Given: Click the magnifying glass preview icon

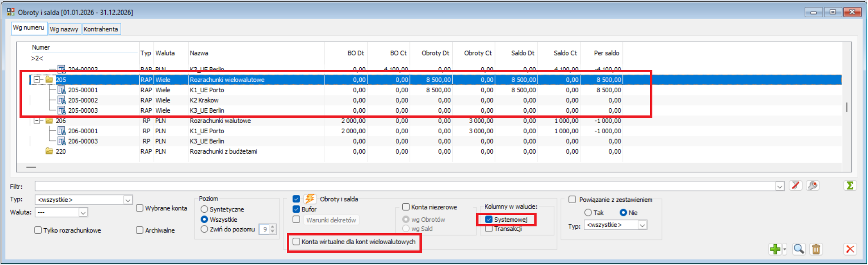Looking at the screenshot, I should 799,249.
